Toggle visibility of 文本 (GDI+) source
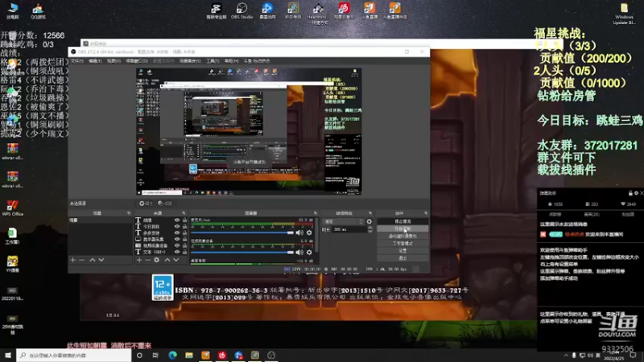 coord(177,252)
